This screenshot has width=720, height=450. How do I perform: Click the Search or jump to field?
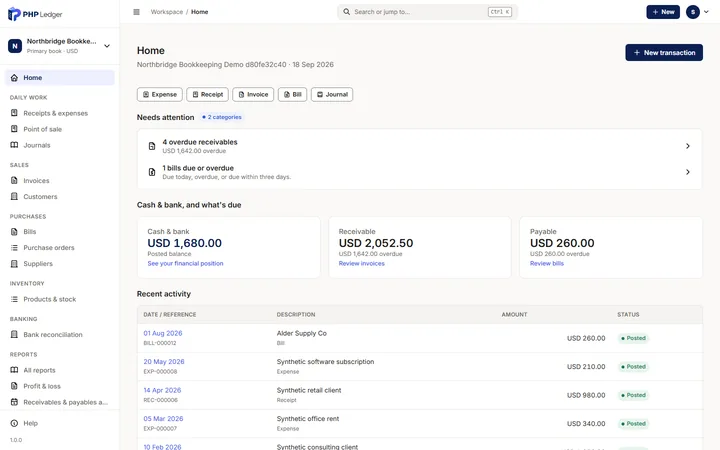click(428, 12)
